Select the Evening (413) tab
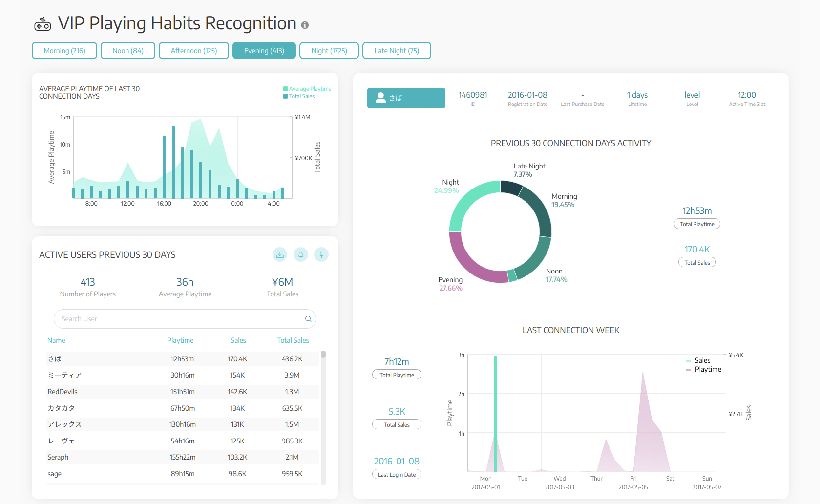The image size is (820, 504). pyautogui.click(x=264, y=51)
